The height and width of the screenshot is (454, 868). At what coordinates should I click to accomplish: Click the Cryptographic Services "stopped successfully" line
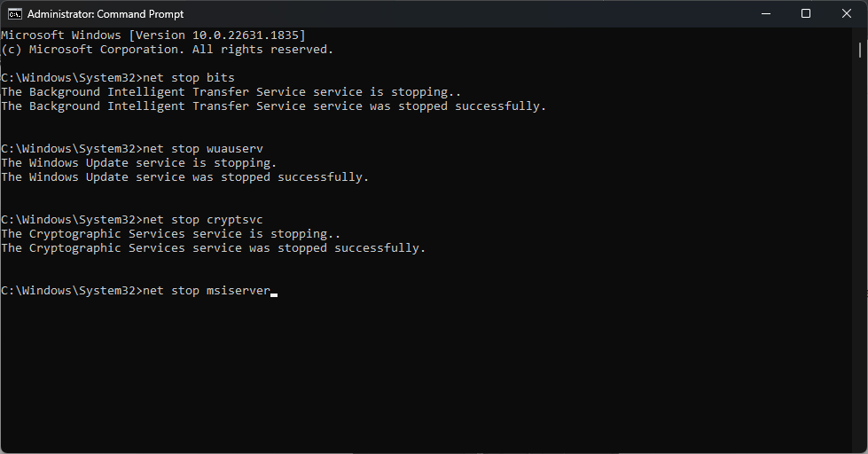coord(214,248)
